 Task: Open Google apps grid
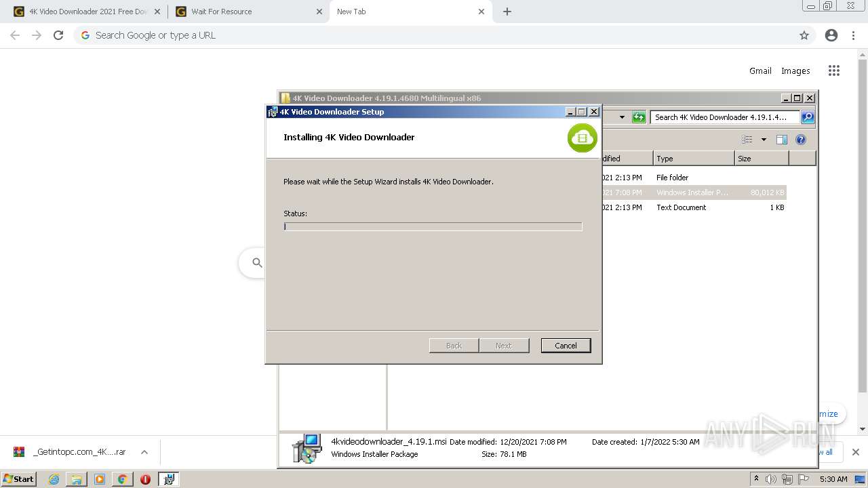click(x=834, y=70)
